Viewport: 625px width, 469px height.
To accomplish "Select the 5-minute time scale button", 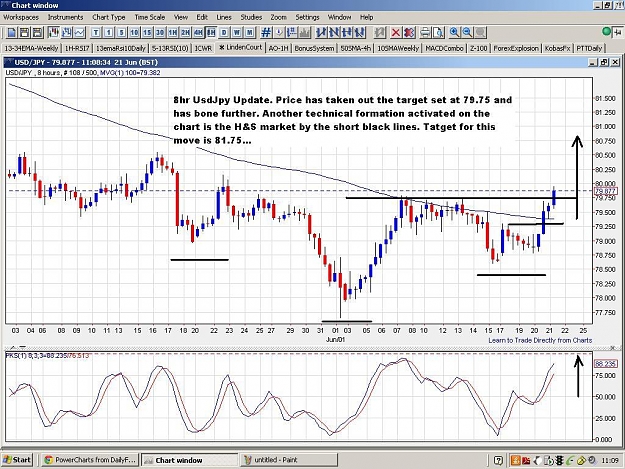I will [122, 32].
